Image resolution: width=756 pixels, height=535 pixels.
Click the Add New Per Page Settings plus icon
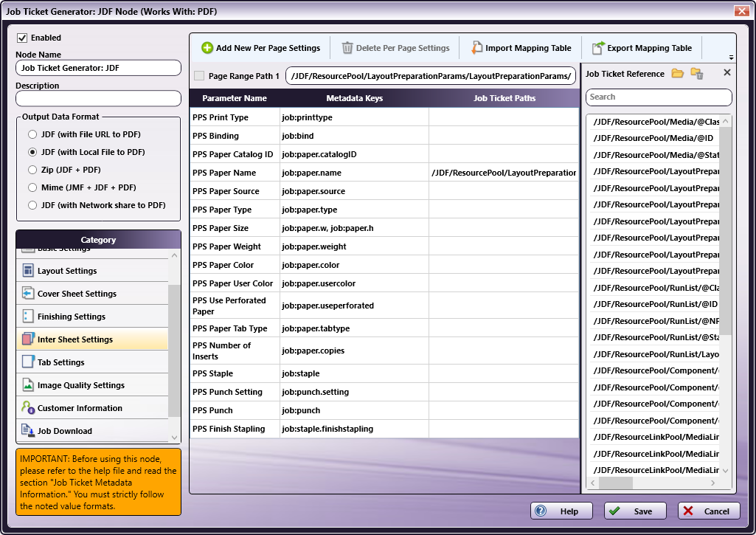(x=207, y=48)
